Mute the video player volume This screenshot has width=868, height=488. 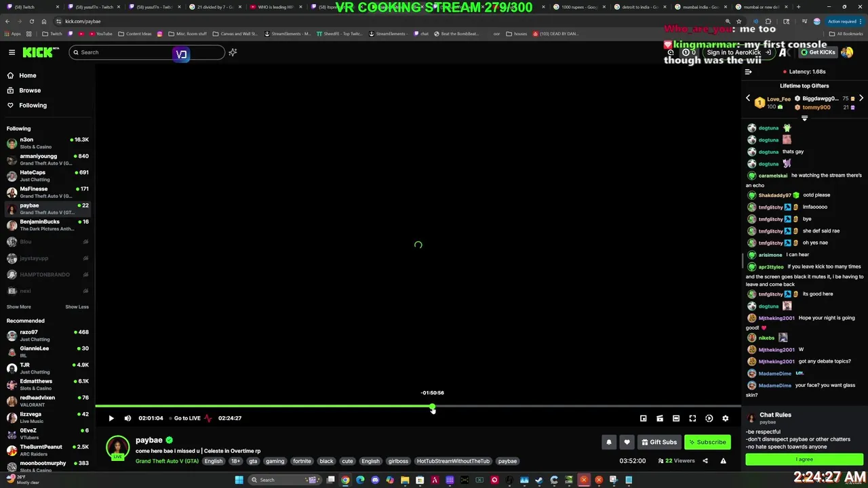point(127,418)
